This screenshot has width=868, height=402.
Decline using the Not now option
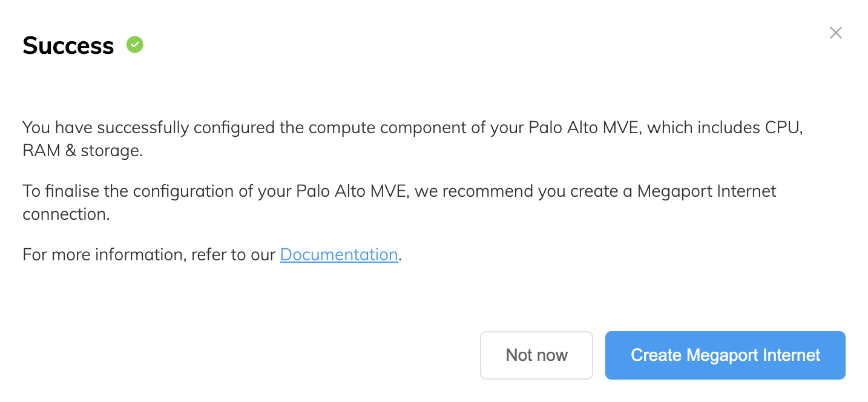[536, 355]
